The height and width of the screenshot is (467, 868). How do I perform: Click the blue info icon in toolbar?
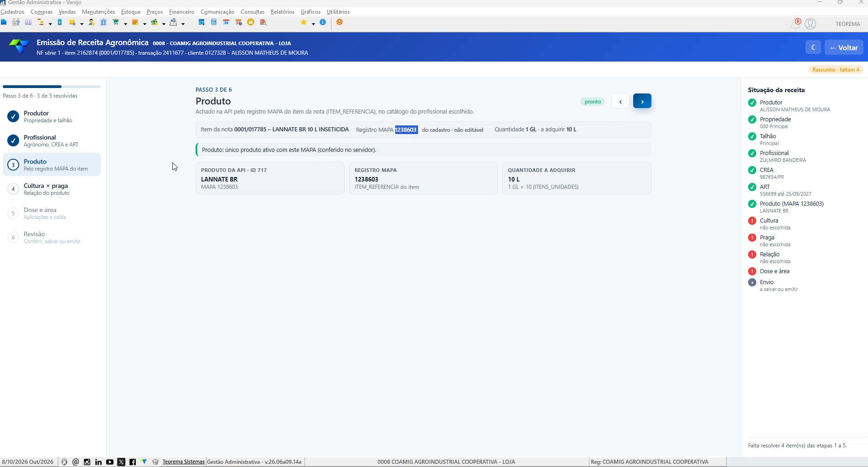point(323,22)
